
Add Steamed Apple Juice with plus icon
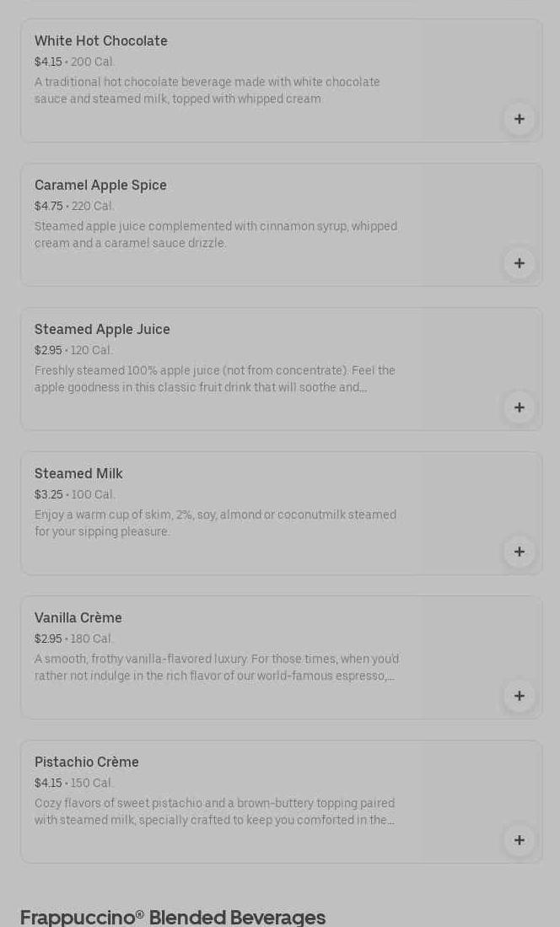(519, 407)
